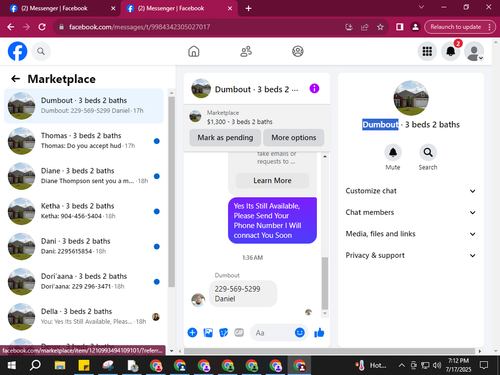500x375 pixels.
Task: Bookmark this page with the star
Action: 380,27
